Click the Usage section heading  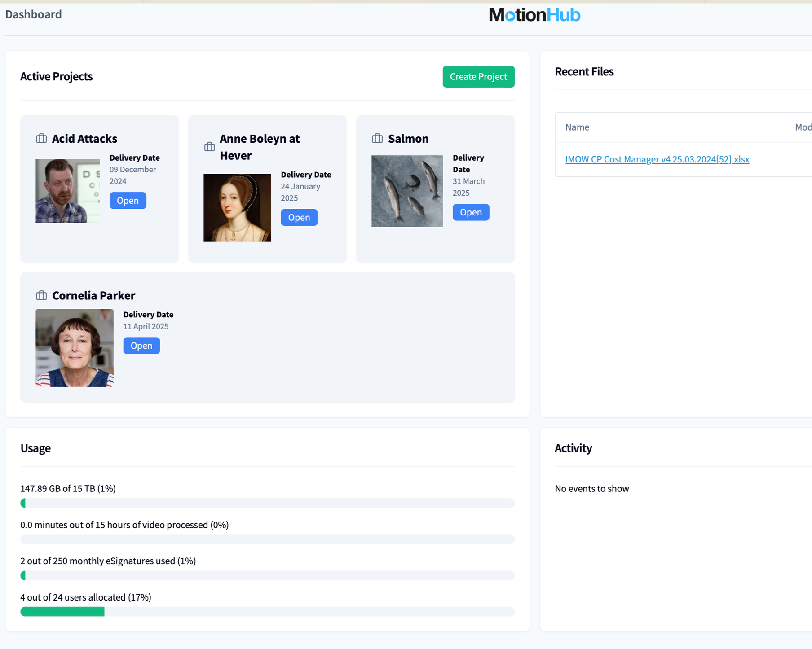(x=35, y=448)
